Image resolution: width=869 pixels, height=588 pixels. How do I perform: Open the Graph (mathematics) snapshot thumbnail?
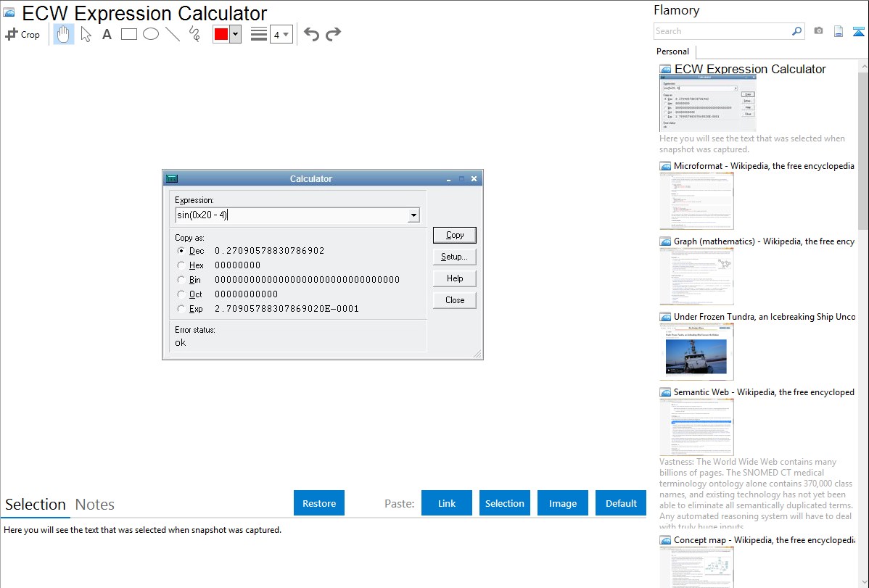(696, 276)
